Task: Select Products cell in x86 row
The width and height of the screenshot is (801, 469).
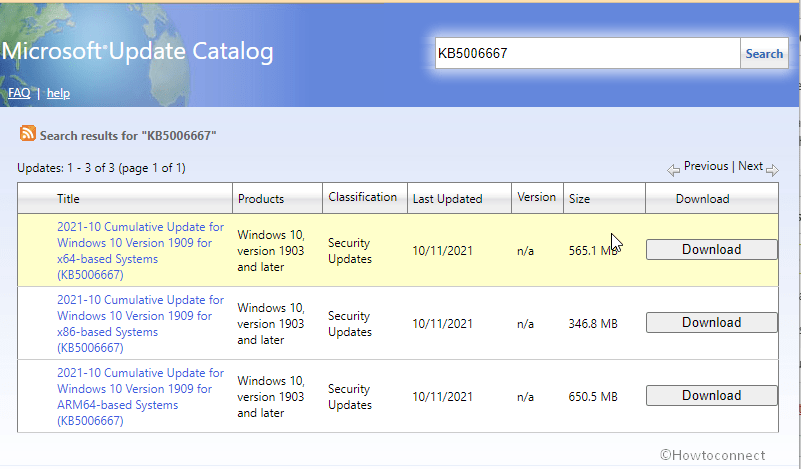Action: 271,324
